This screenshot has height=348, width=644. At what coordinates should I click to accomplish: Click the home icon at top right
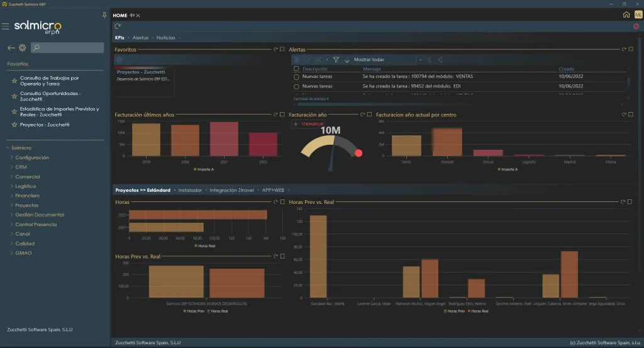(626, 15)
